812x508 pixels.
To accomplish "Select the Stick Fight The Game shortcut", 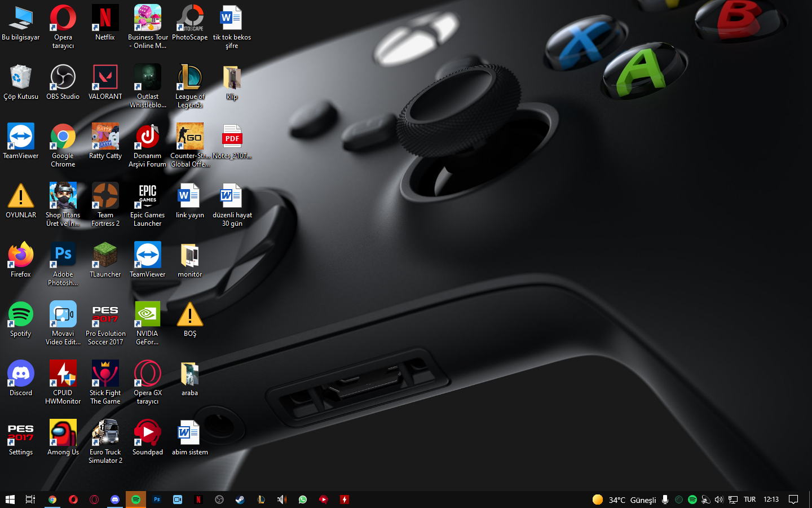I will (105, 383).
